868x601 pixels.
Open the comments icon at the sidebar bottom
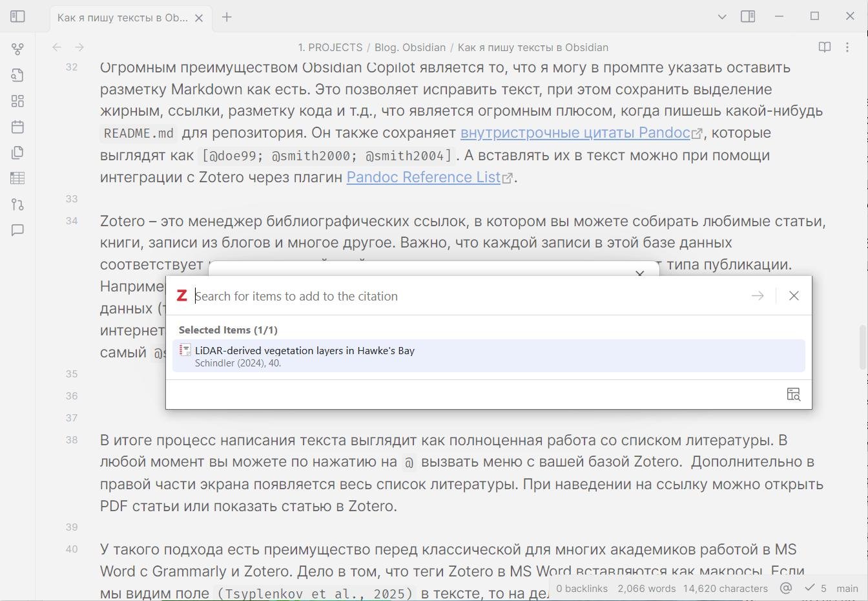coord(17,230)
